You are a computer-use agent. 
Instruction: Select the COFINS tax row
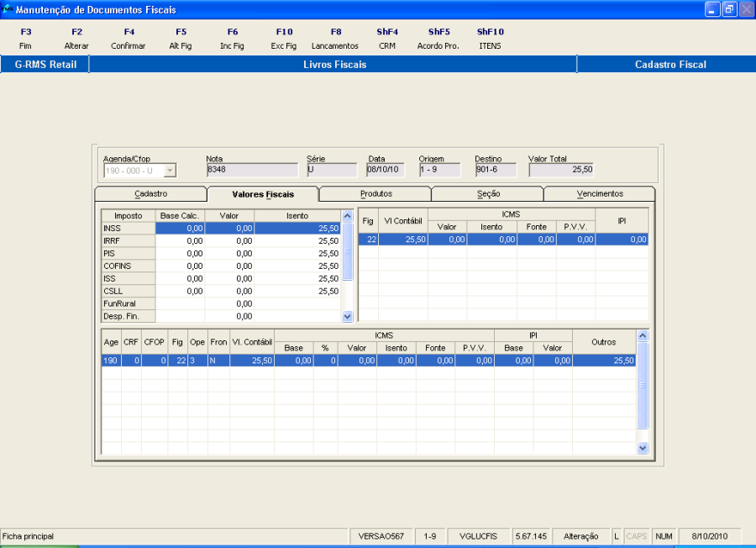tap(221, 266)
